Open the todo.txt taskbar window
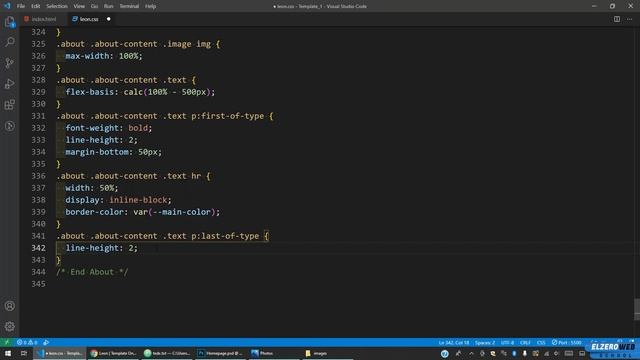640x360 pixels. 167,353
